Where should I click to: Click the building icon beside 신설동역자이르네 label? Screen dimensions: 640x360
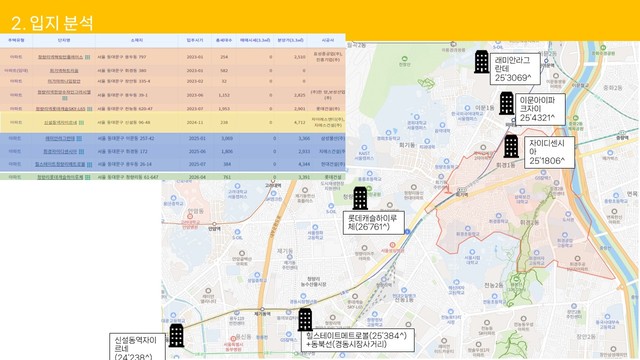(176, 336)
